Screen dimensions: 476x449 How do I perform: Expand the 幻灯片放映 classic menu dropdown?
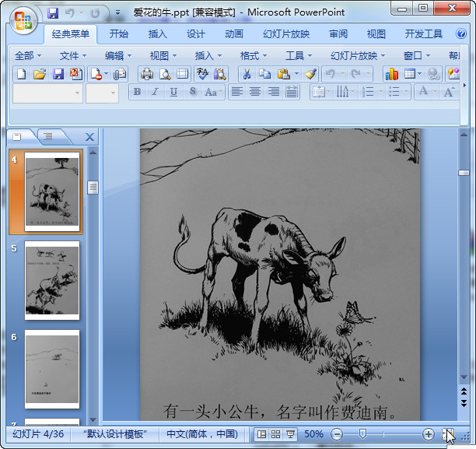click(x=357, y=55)
